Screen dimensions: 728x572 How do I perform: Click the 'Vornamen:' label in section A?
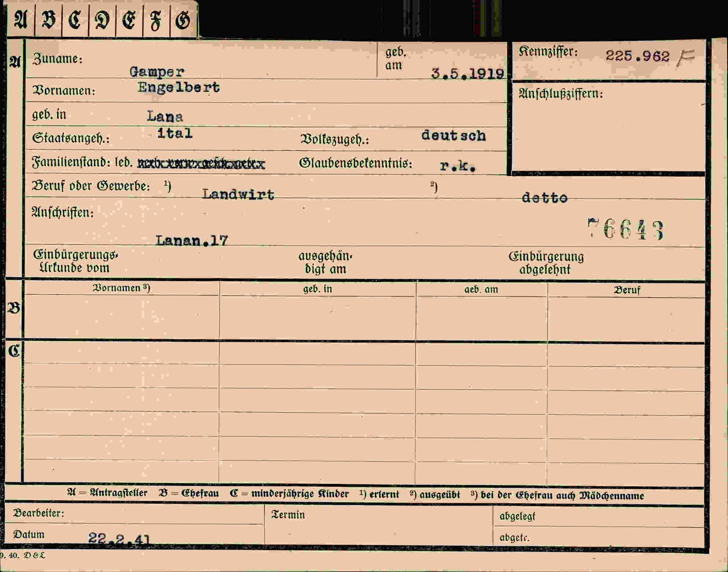pyautogui.click(x=64, y=90)
